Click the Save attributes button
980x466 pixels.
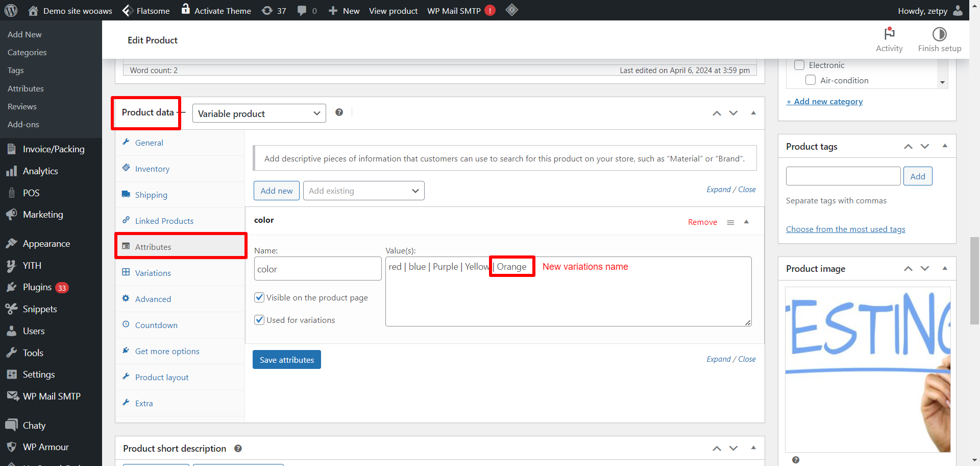287,360
